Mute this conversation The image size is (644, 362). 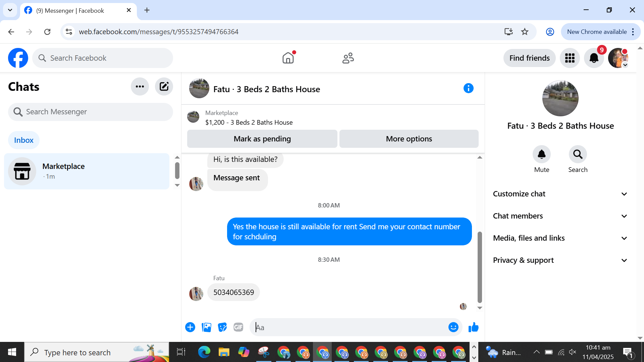click(x=541, y=155)
